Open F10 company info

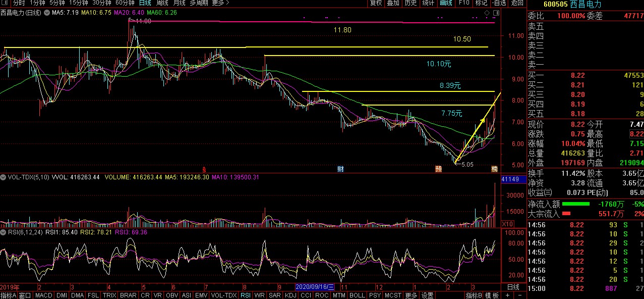coord(463,3)
